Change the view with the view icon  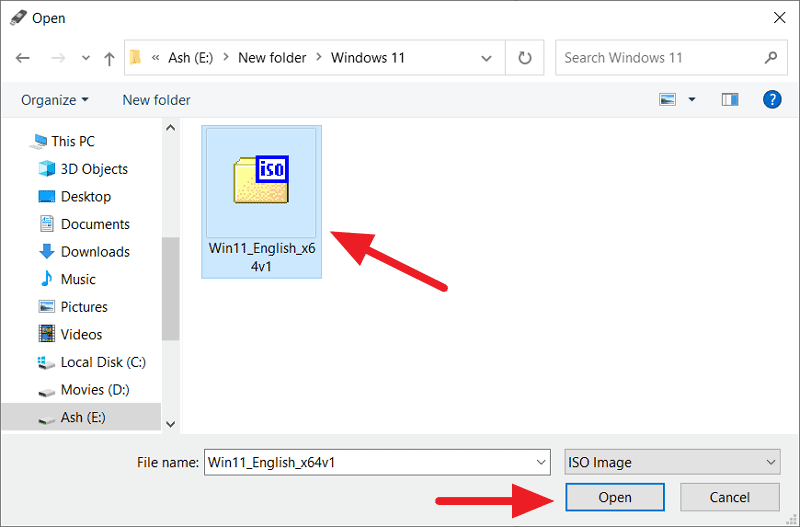[667, 99]
